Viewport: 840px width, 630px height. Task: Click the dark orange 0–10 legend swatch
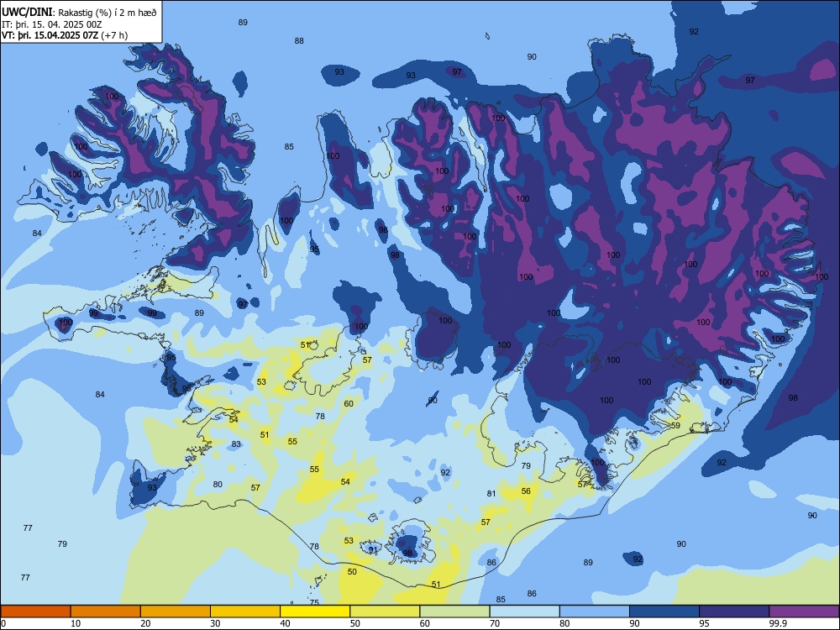(35, 612)
